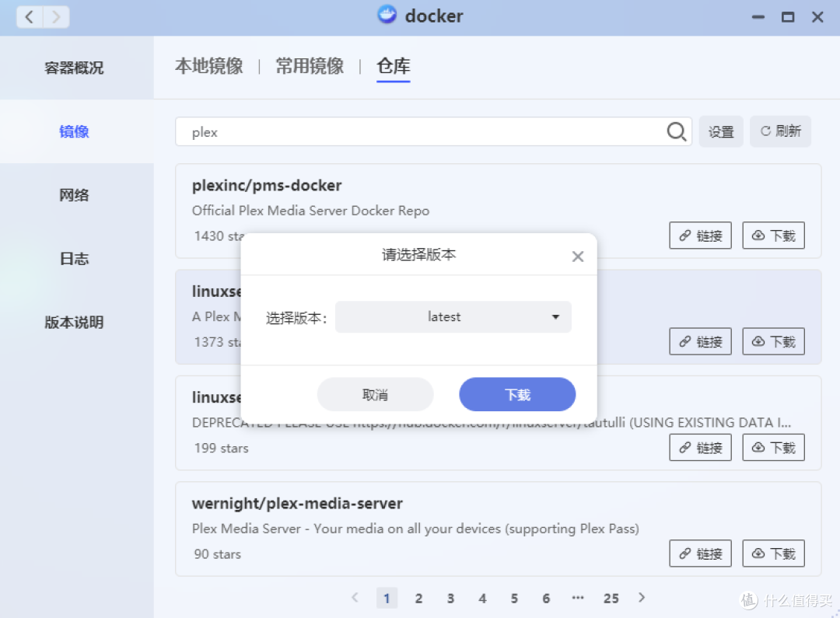Switch to 本地镜像 tab

click(209, 66)
